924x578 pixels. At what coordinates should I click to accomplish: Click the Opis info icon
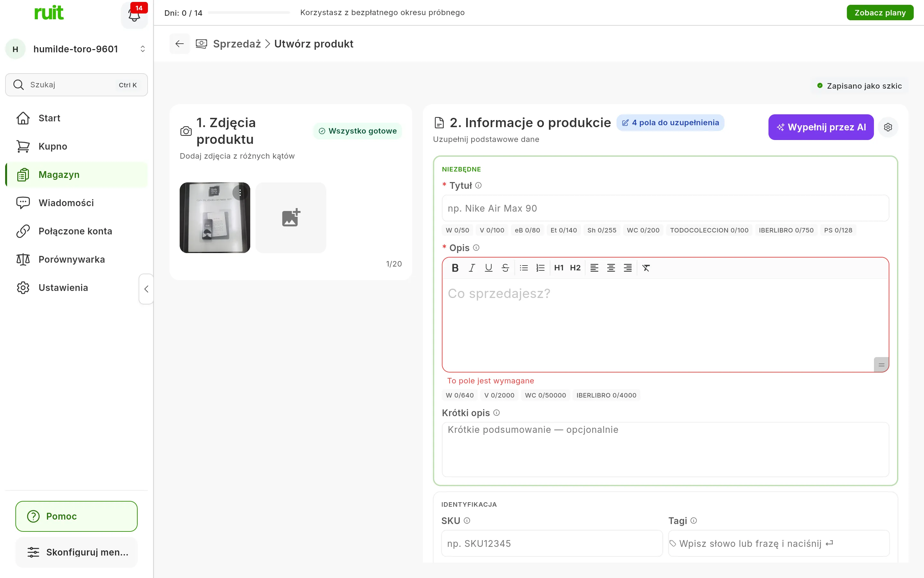coord(476,248)
